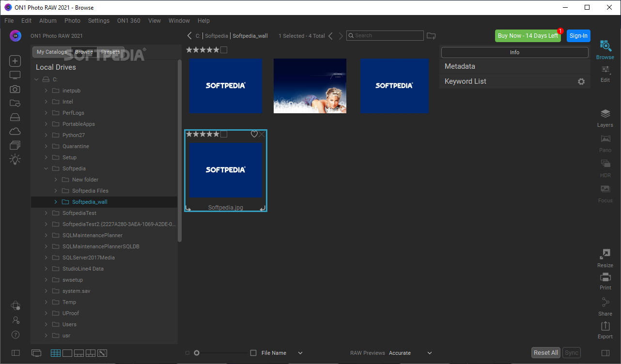Image resolution: width=621 pixels, height=364 pixels.
Task: Collapse the C: drive arrow
Action: pos(36,79)
